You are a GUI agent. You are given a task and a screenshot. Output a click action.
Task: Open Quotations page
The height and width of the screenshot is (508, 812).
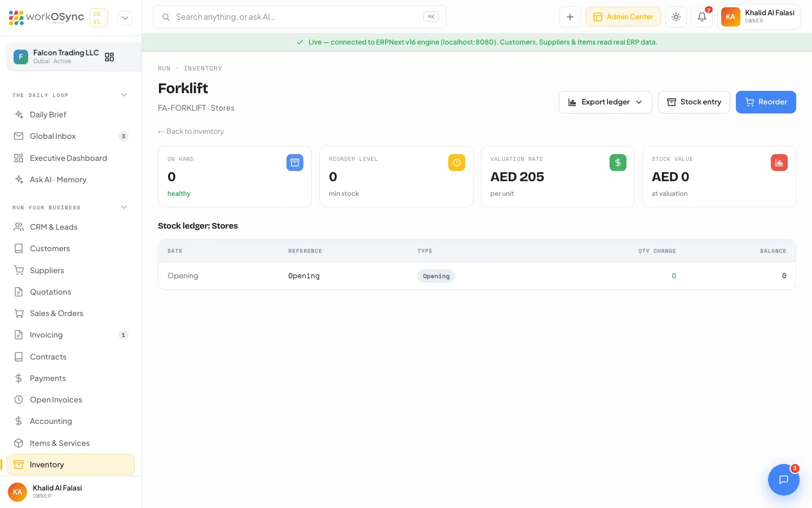(x=70, y=292)
